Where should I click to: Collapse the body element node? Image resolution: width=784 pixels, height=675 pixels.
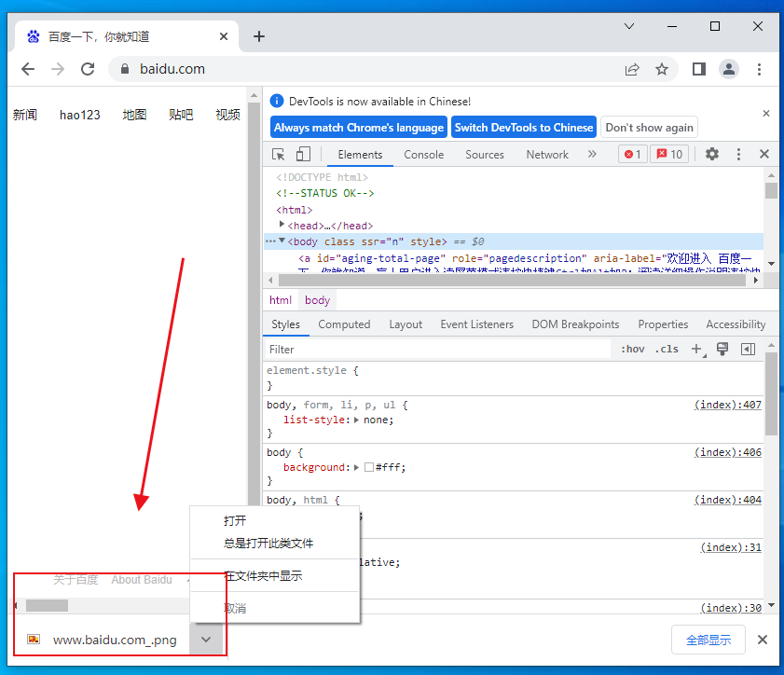282,241
